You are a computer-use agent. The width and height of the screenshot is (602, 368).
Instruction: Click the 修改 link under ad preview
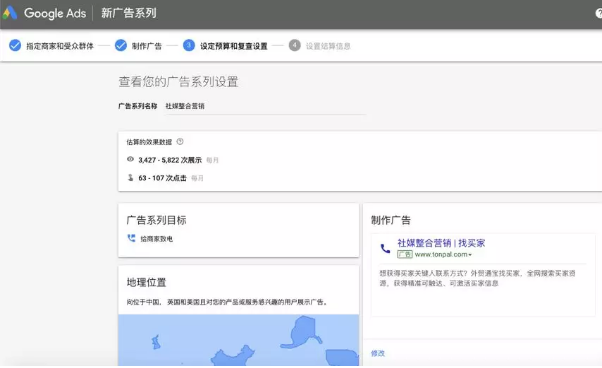[x=378, y=353]
